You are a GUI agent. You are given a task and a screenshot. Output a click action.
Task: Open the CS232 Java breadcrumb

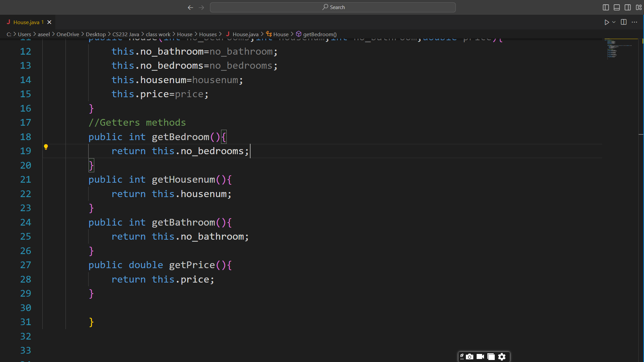point(126,34)
